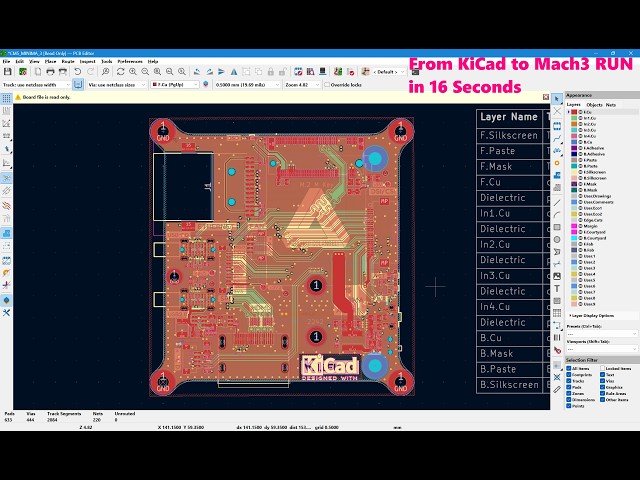
Task: Open the F.Cu layer selector dropdown
Action: point(175,85)
